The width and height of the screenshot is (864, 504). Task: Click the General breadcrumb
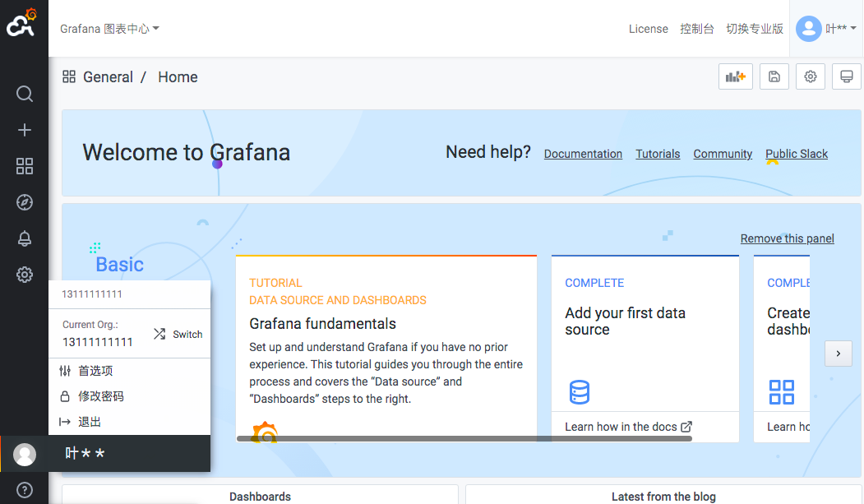[108, 77]
